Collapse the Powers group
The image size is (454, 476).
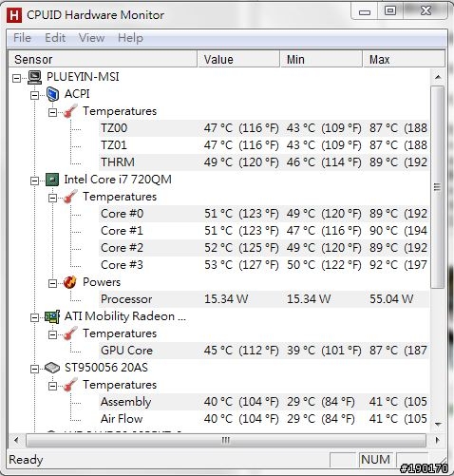pos(52,283)
